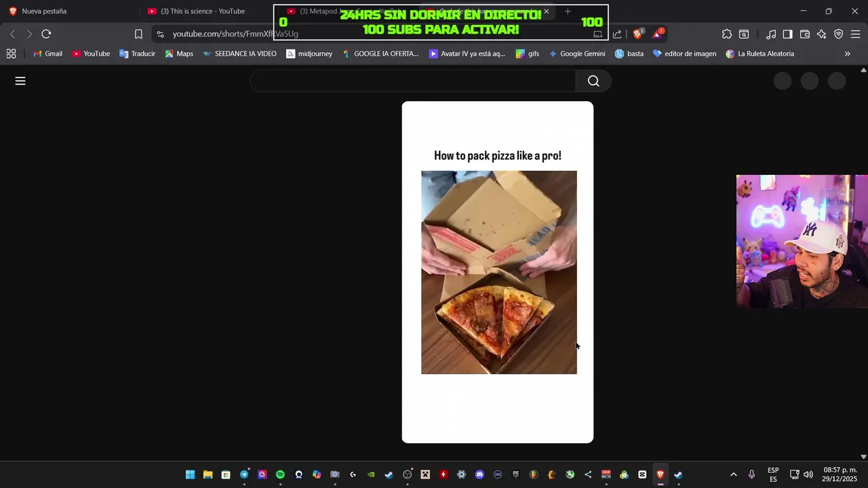Image resolution: width=868 pixels, height=488 pixels.
Task: Click the pizza packing Short video
Action: tap(499, 272)
